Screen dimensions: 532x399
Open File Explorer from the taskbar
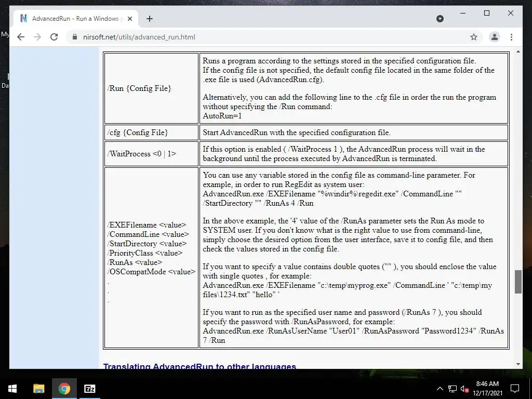(x=38, y=389)
